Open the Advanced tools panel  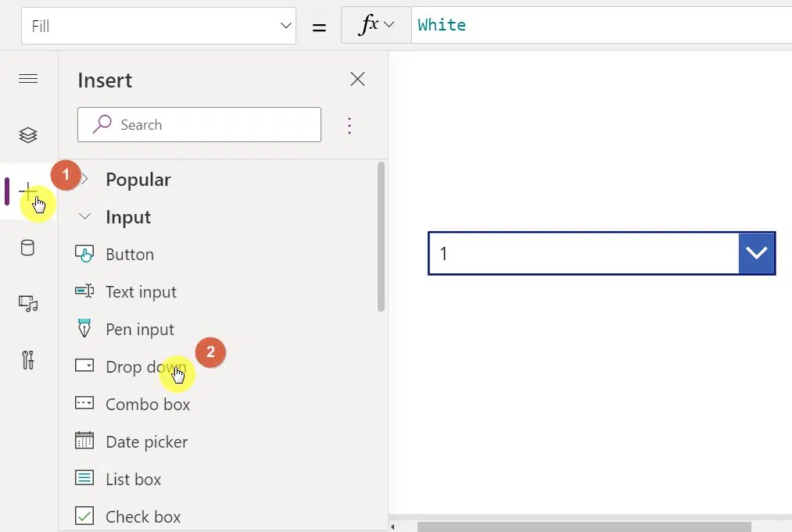point(28,360)
